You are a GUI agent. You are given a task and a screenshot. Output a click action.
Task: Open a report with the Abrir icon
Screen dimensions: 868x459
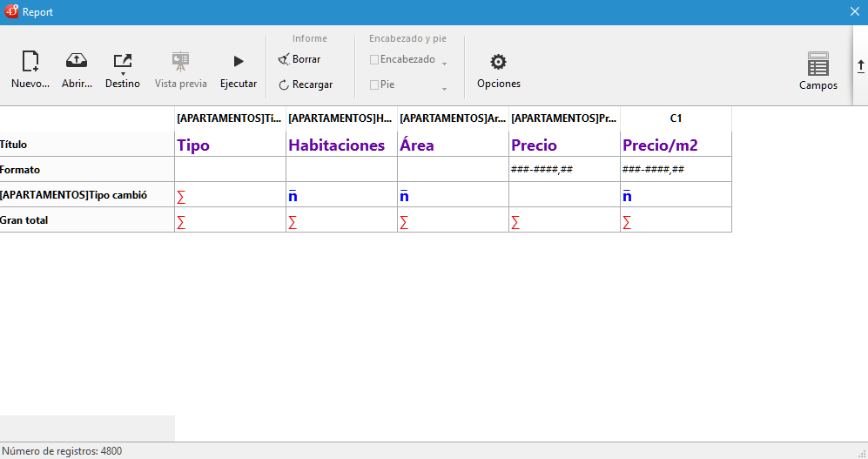pos(77,62)
